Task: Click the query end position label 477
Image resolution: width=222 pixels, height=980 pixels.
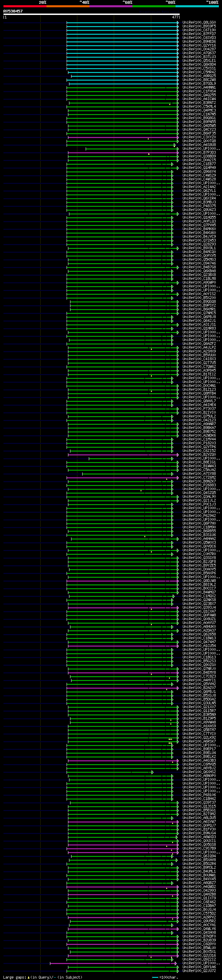Action: click(175, 17)
